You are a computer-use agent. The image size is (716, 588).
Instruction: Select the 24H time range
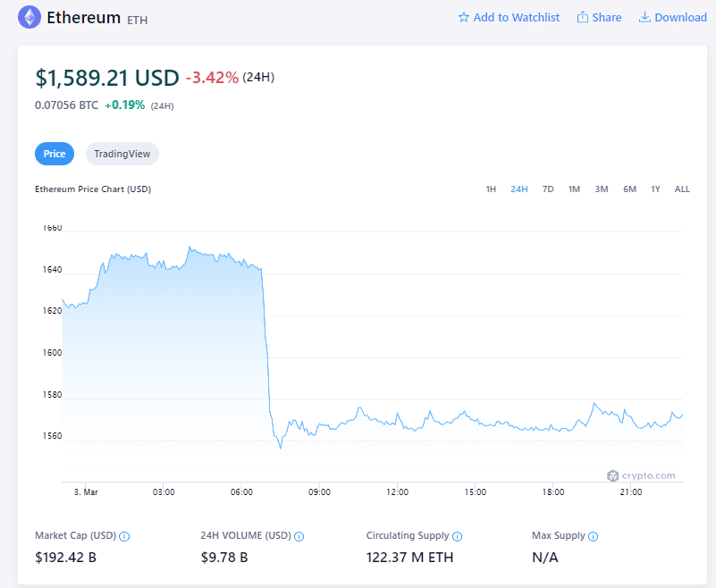[519, 189]
